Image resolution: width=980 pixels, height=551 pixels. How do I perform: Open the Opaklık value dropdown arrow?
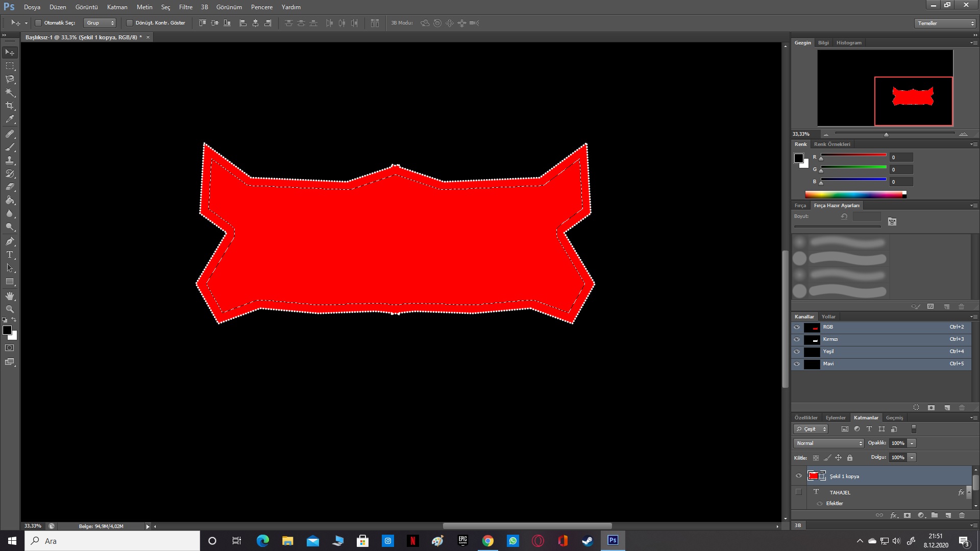pyautogui.click(x=912, y=443)
